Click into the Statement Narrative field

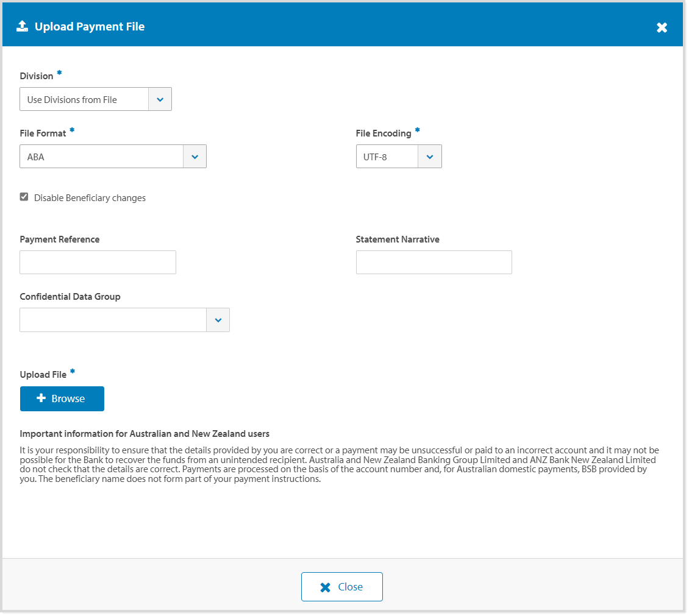click(x=434, y=262)
